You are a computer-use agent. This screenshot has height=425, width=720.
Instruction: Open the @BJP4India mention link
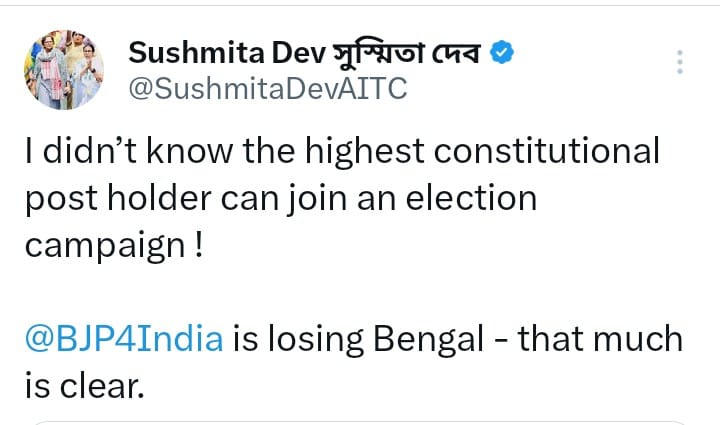[125, 338]
